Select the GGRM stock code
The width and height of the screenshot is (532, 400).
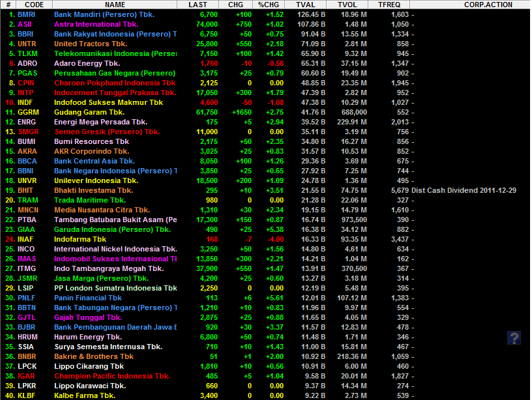[x=28, y=112]
